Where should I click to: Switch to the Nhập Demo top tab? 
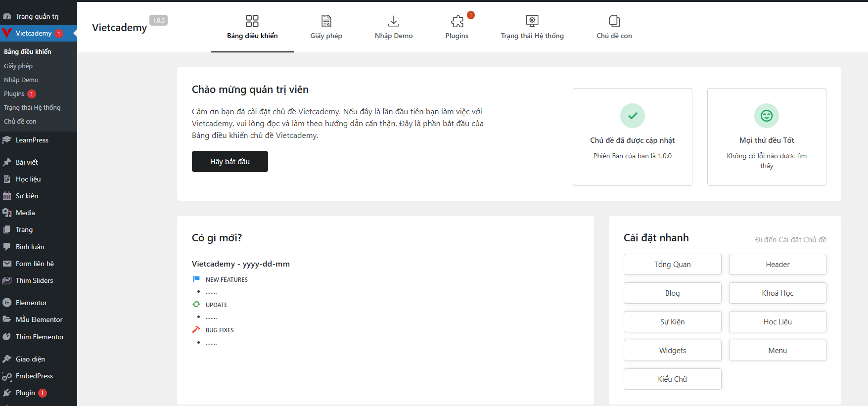click(x=394, y=27)
